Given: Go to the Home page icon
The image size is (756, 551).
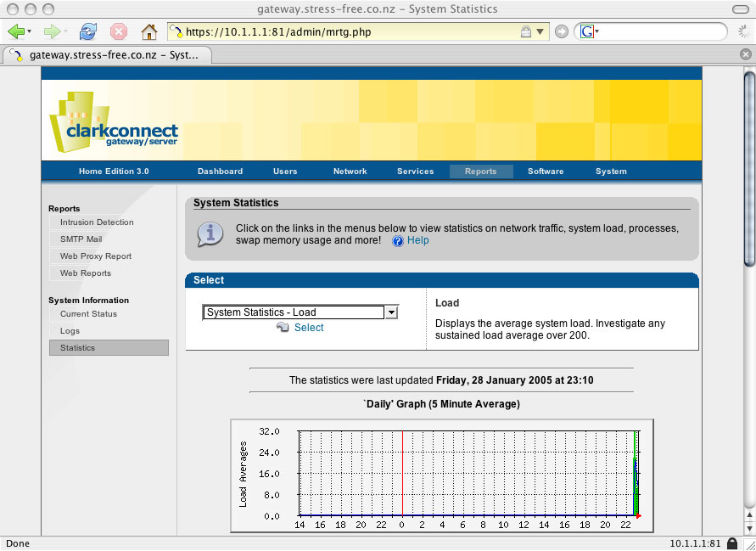Looking at the screenshot, I should 149,32.
